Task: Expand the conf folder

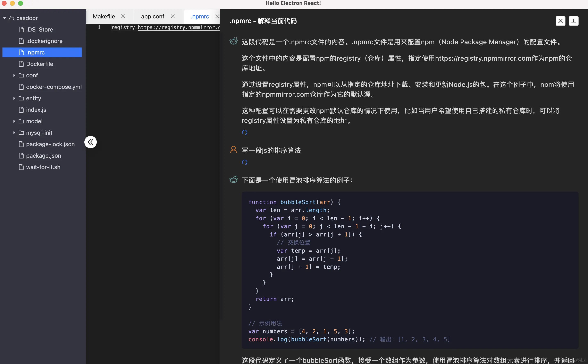Action: click(14, 75)
